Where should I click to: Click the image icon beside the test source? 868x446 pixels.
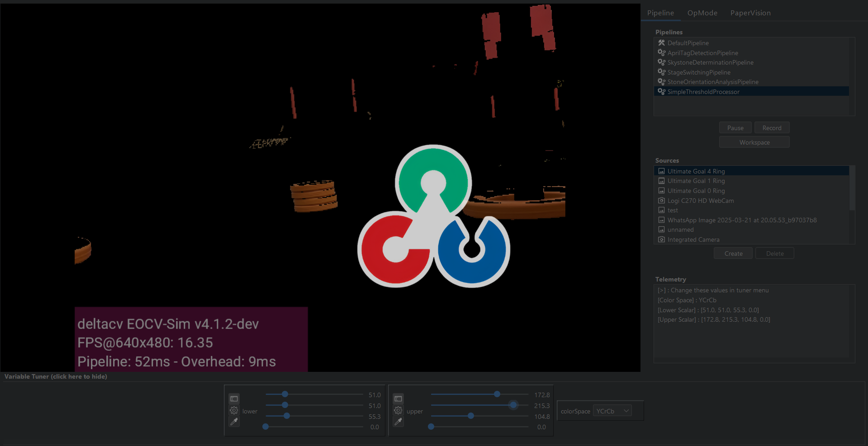click(x=661, y=210)
